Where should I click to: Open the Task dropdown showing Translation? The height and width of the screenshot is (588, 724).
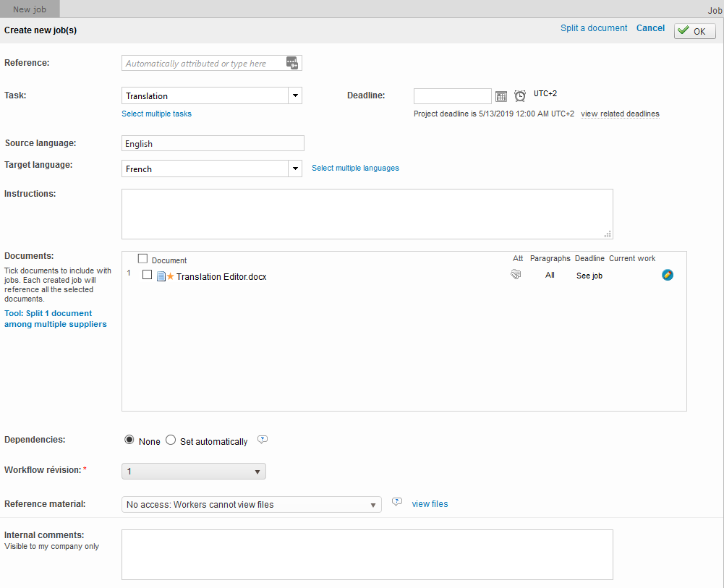point(294,95)
